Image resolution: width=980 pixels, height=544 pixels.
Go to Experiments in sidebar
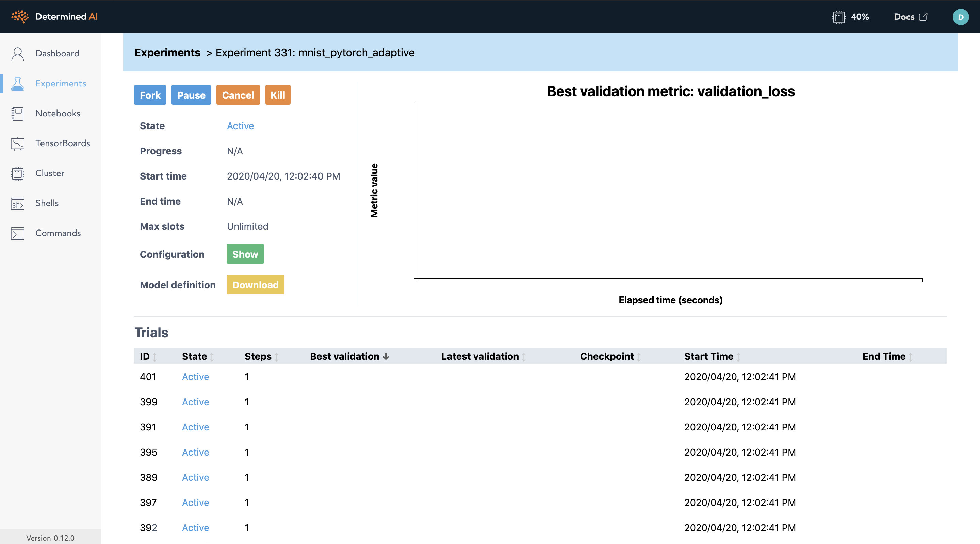(61, 84)
